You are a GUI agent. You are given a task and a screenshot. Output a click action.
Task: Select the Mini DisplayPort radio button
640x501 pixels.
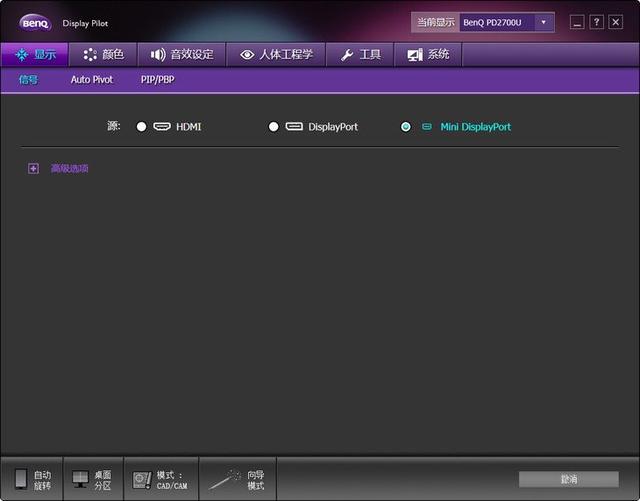click(406, 127)
